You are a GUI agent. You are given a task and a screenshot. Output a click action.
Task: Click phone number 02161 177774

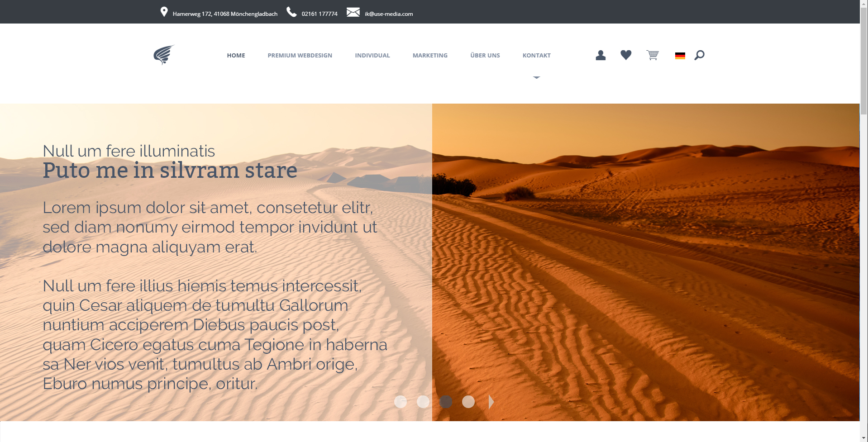point(320,14)
